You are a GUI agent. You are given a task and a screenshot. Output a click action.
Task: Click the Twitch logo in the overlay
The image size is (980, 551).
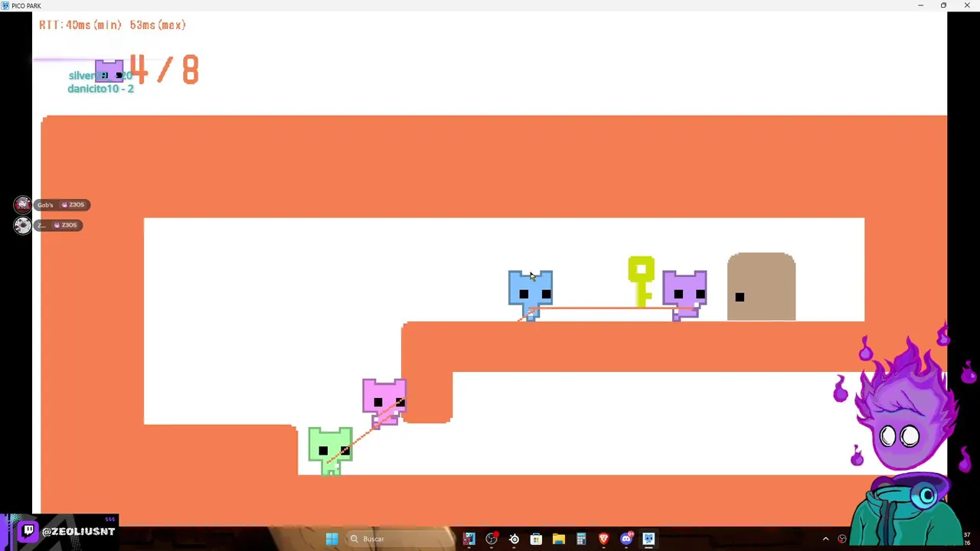[x=28, y=530]
